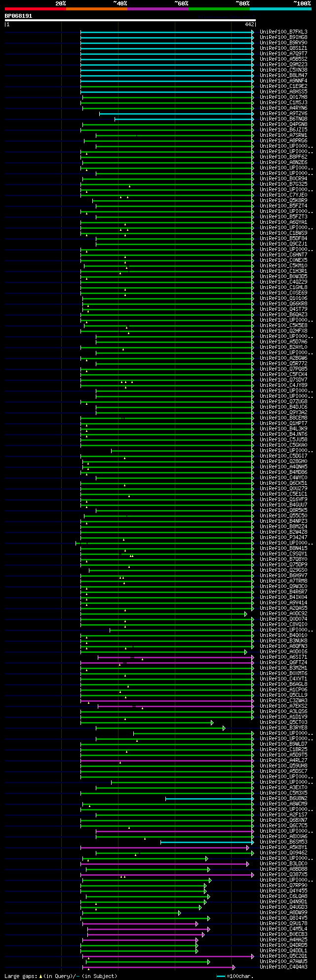This screenshot has width=316, height=980.
Task: Click label UniRef100_C4Q4A3
Action: pos(283,967)
